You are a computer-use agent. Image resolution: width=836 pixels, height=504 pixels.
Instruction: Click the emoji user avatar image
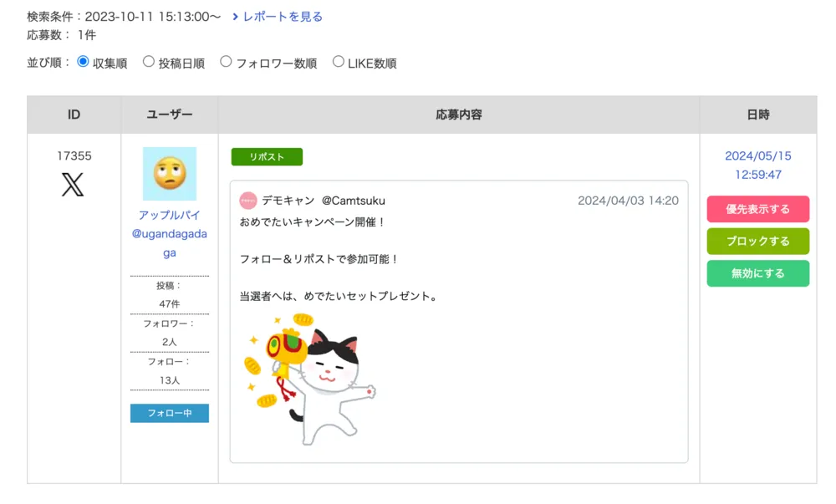click(x=170, y=174)
